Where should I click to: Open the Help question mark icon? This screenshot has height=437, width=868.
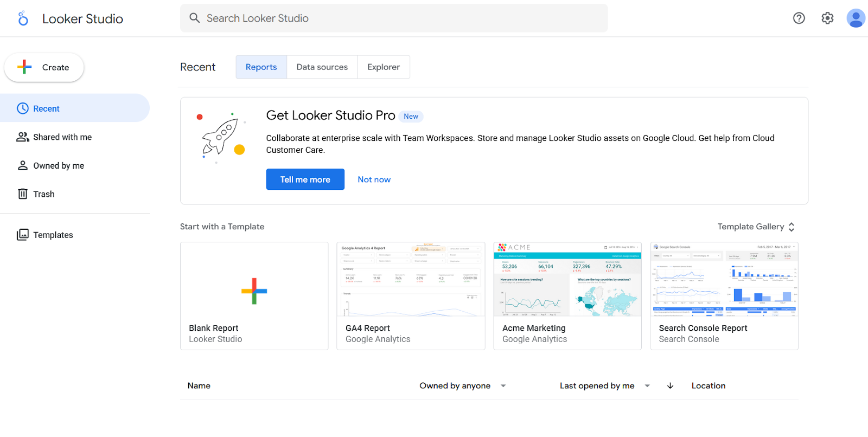(799, 18)
